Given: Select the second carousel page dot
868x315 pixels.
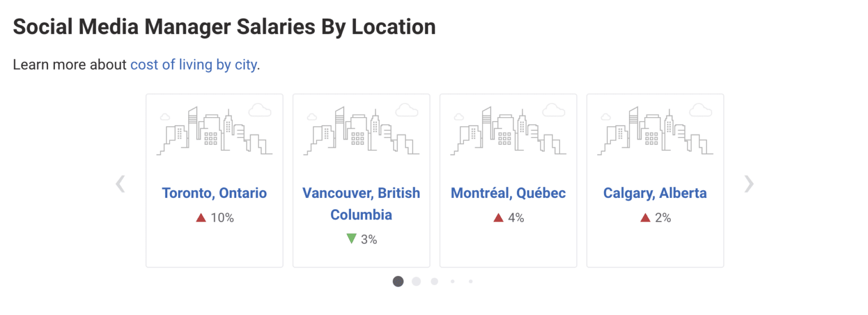Looking at the screenshot, I should tap(416, 281).
